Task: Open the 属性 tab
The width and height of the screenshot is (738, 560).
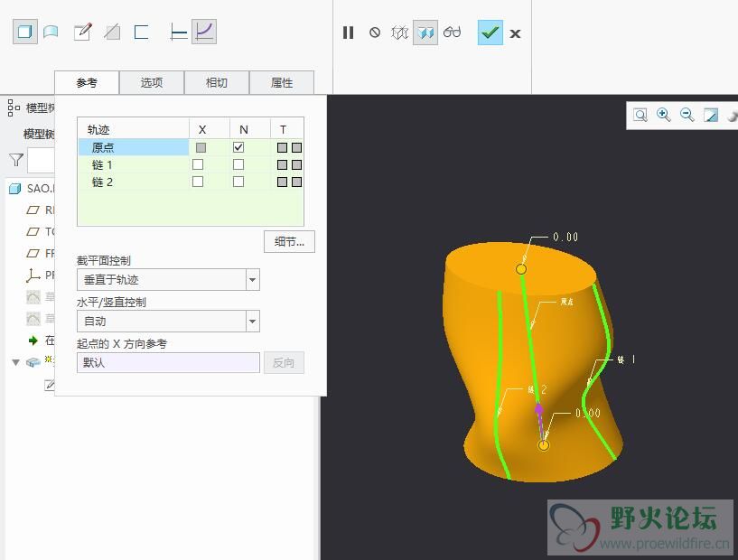Action: [282, 83]
